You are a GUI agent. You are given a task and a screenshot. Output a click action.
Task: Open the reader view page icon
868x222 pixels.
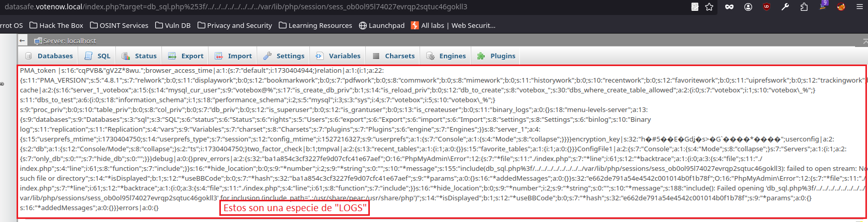pyautogui.click(x=695, y=7)
